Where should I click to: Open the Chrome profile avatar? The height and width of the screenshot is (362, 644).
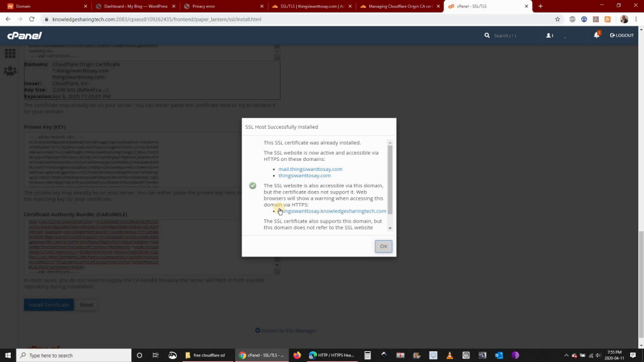tap(625, 19)
